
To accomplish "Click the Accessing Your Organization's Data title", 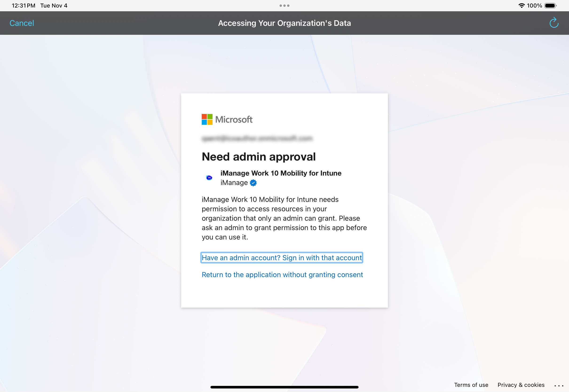I will point(284,23).
